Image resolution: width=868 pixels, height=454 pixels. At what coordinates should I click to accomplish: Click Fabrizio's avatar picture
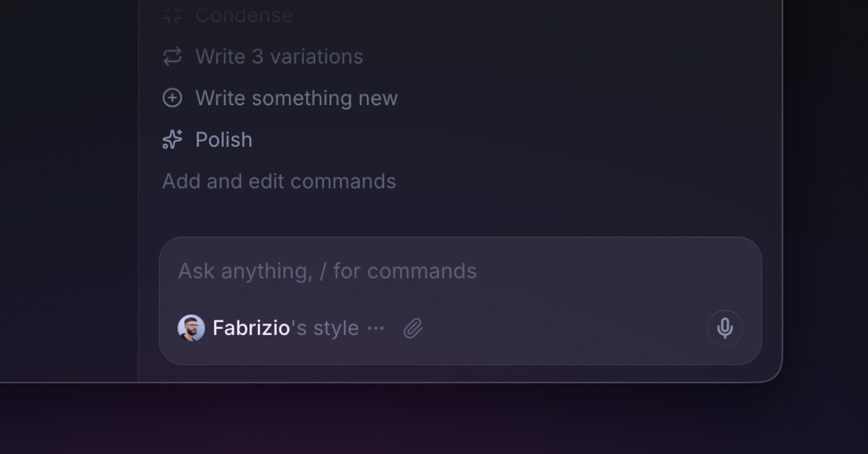pyautogui.click(x=191, y=328)
